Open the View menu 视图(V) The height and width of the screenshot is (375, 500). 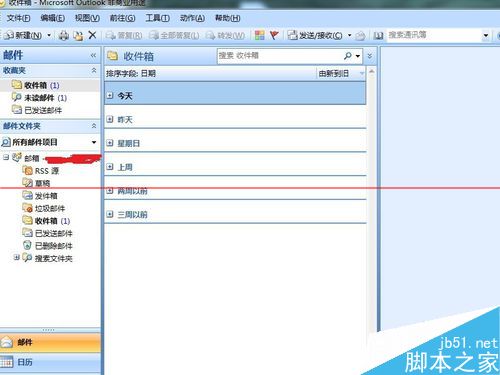87,18
